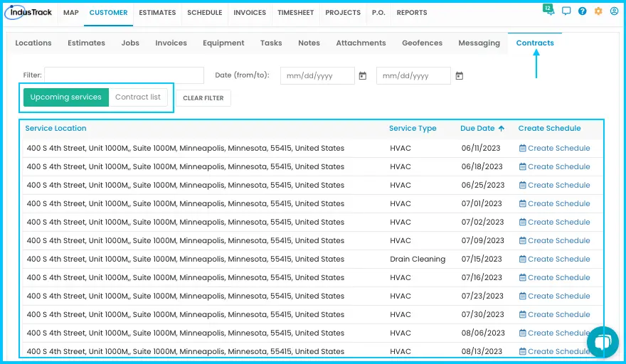Viewport: 626px width, 364px height.
Task: Switch to the customer Estimates tab
Action: coord(86,43)
